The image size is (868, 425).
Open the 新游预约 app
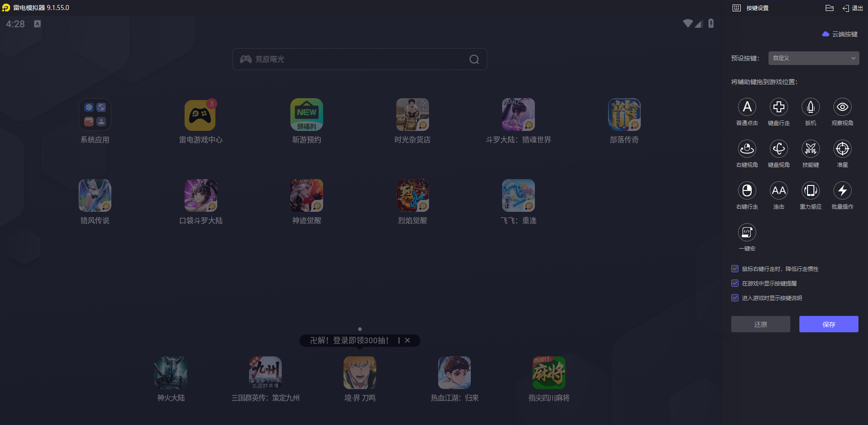(307, 115)
